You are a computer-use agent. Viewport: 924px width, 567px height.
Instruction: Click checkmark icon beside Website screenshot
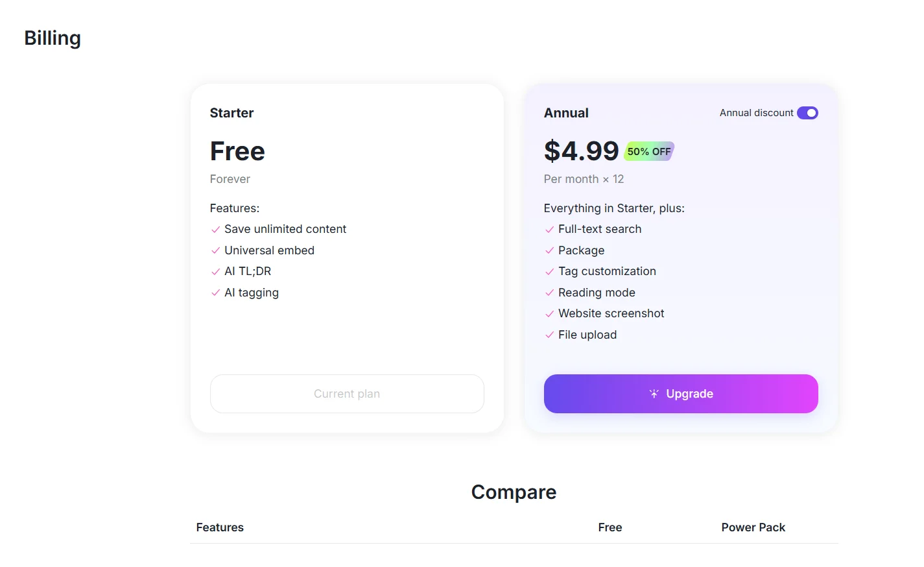[x=549, y=314]
